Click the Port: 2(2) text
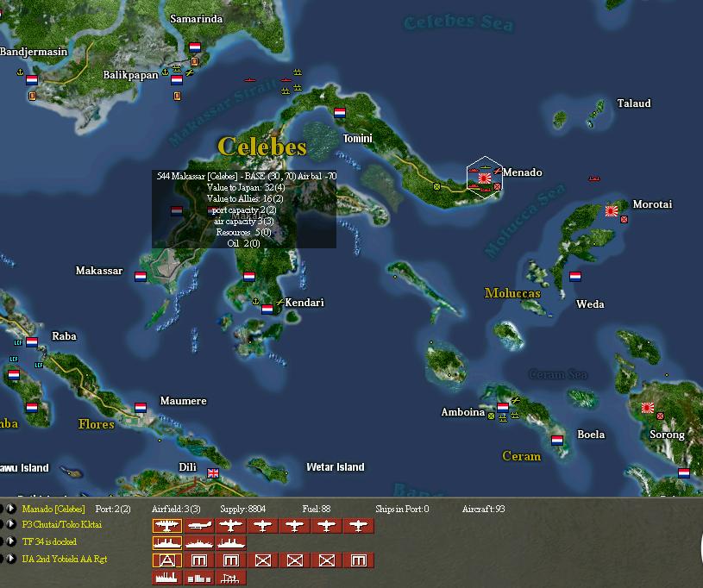This screenshot has height=588, width=703. click(113, 510)
